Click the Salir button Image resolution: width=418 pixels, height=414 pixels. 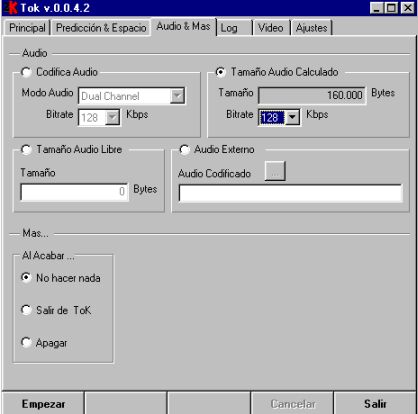(x=375, y=403)
